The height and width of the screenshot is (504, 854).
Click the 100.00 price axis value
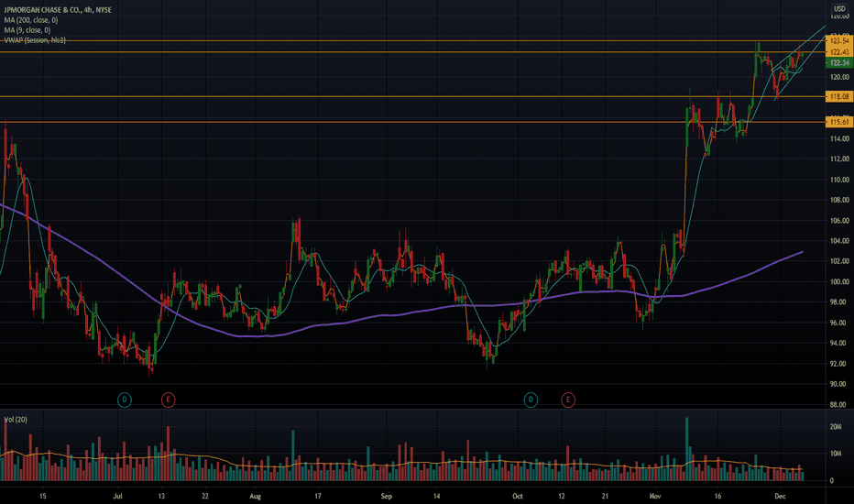point(839,282)
